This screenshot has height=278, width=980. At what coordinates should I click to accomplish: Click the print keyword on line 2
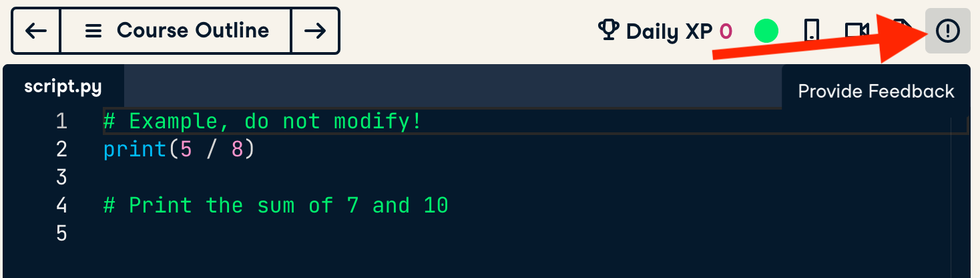point(134,150)
